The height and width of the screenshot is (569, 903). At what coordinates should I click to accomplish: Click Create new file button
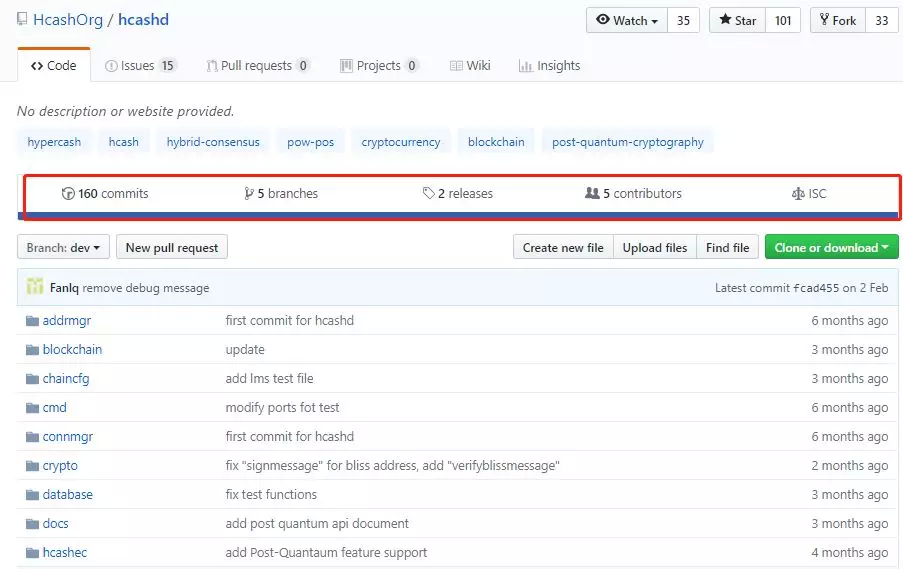click(563, 247)
